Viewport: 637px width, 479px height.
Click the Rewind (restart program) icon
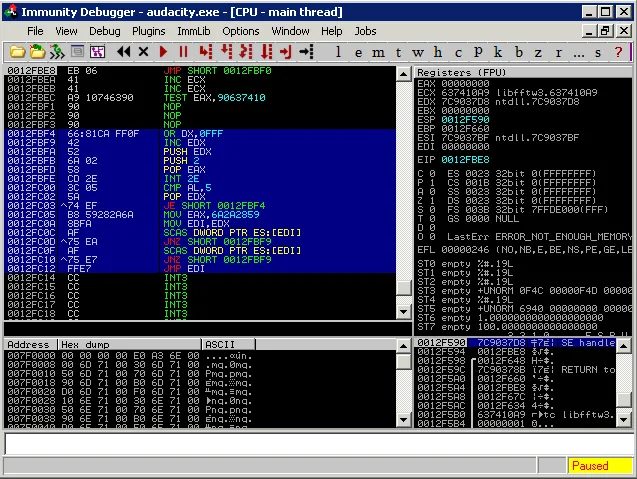(x=124, y=51)
